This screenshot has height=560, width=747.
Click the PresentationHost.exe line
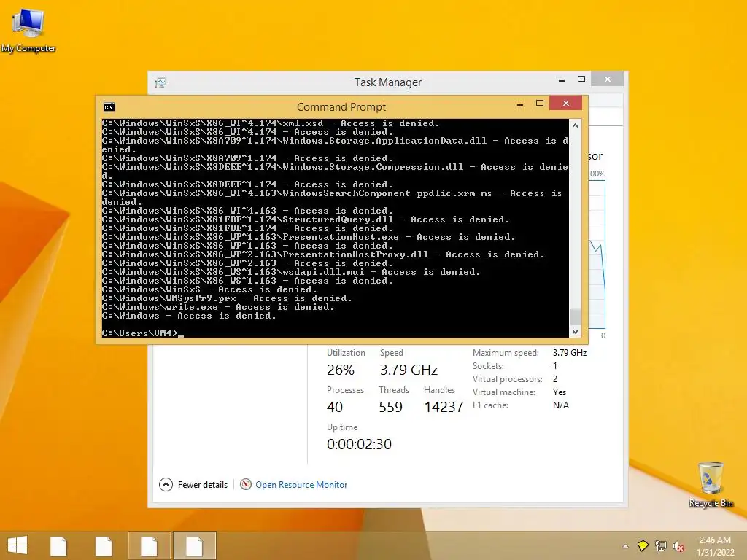309,237
